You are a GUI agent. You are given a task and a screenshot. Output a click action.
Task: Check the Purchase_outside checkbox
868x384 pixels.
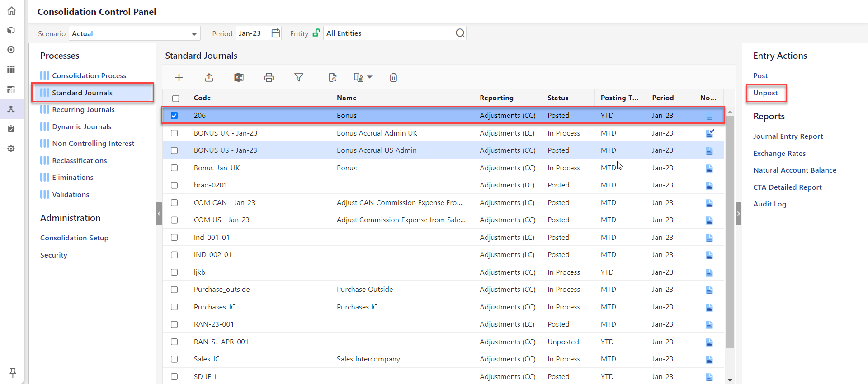point(175,290)
